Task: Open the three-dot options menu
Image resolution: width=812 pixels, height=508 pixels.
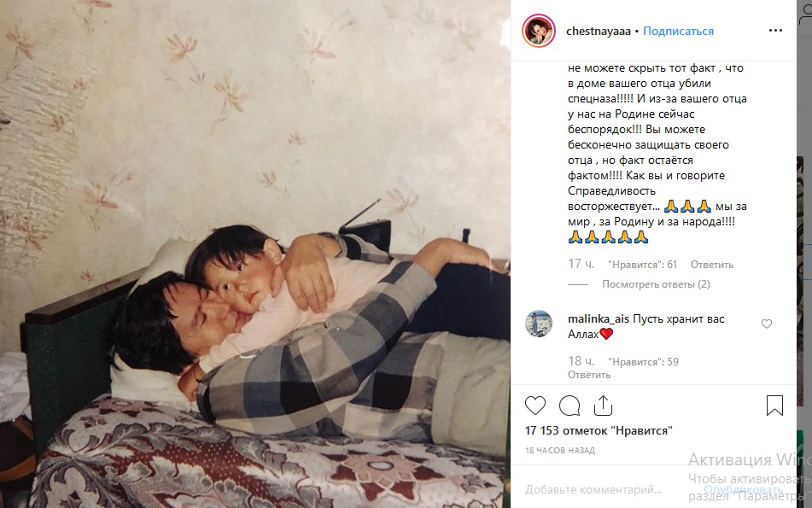Action: [x=775, y=31]
